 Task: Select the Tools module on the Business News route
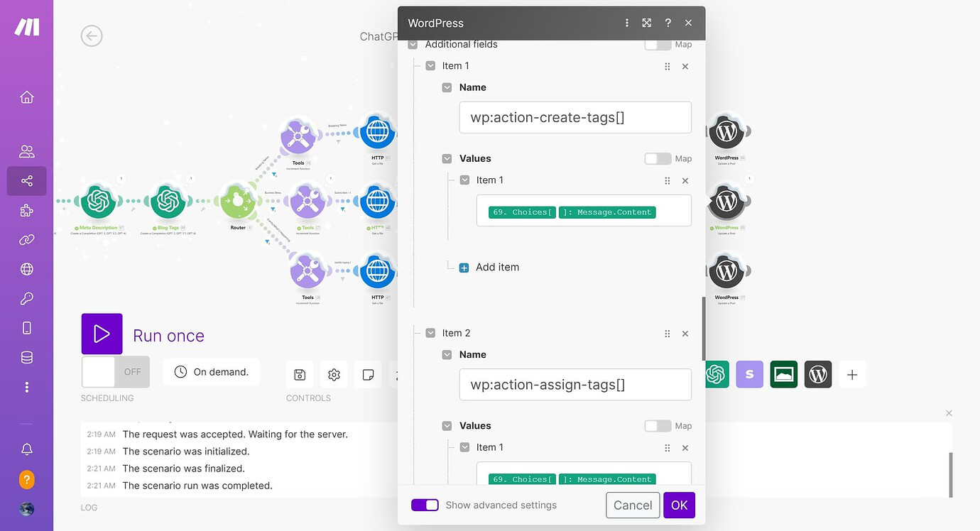click(307, 202)
